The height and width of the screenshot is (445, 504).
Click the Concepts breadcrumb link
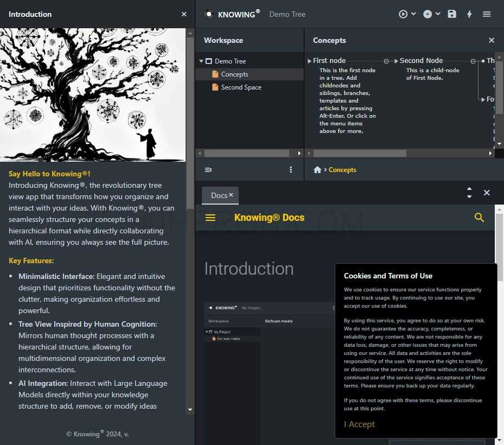click(x=342, y=170)
